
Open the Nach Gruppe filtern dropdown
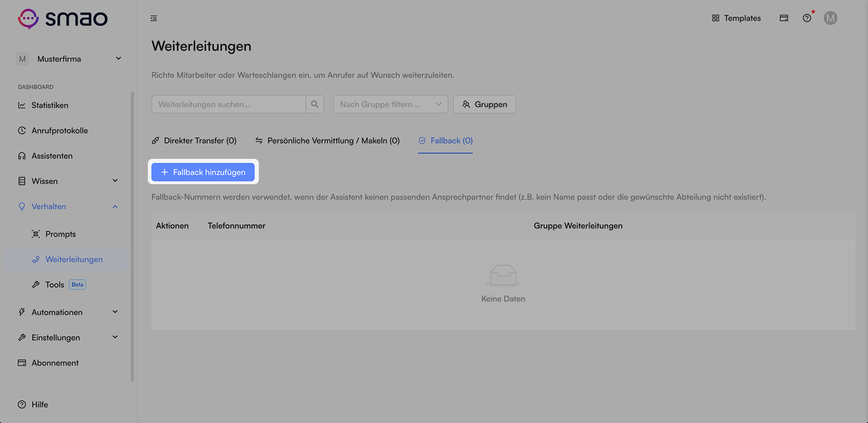coord(391,104)
